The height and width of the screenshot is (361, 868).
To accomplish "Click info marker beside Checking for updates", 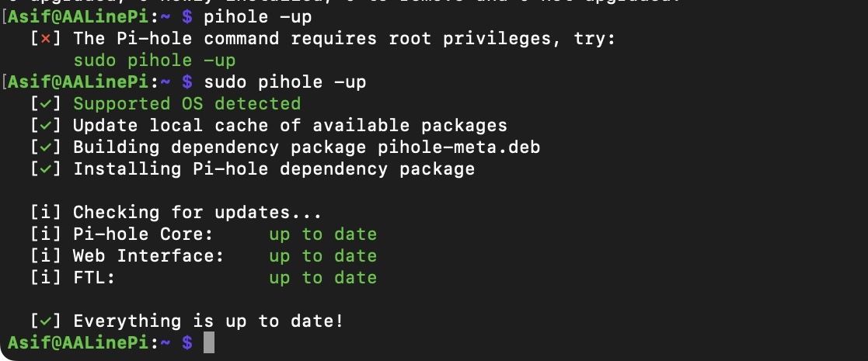I will coord(46,213).
